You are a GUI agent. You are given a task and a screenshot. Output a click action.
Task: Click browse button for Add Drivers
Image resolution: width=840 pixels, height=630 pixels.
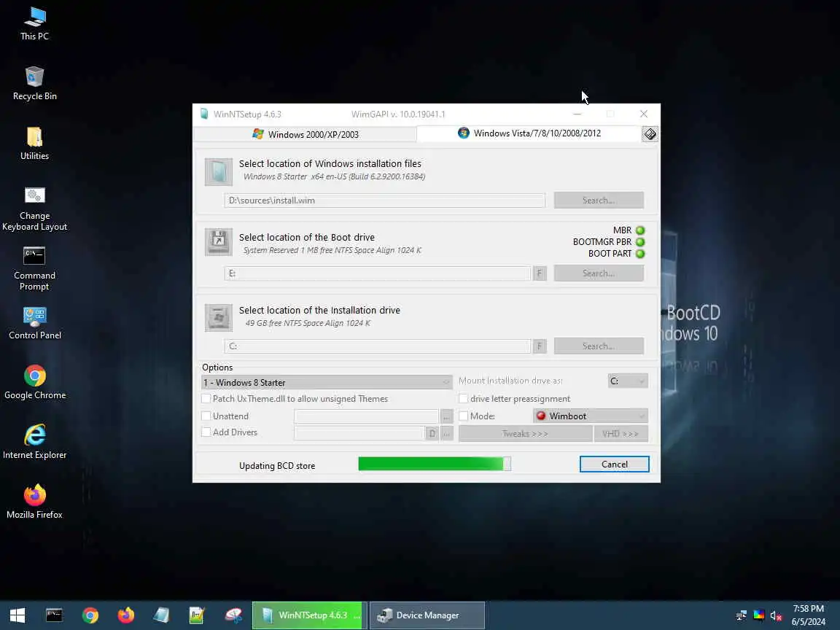point(446,433)
